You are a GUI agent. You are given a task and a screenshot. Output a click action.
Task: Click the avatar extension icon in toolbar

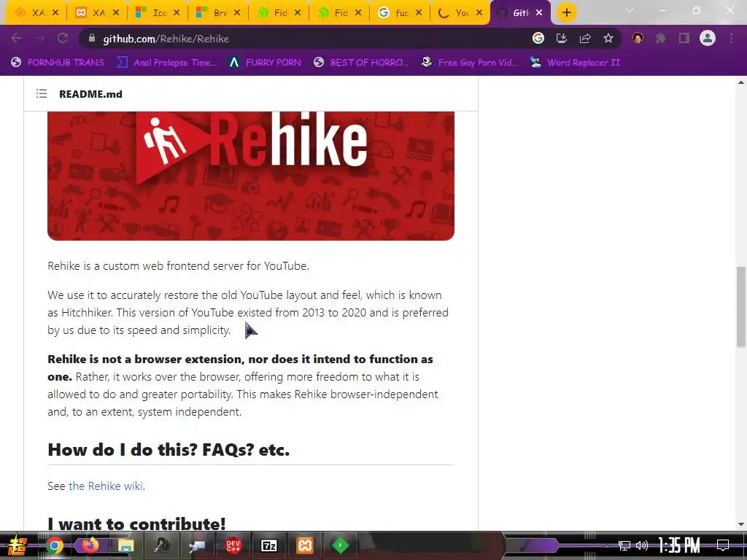(x=638, y=39)
